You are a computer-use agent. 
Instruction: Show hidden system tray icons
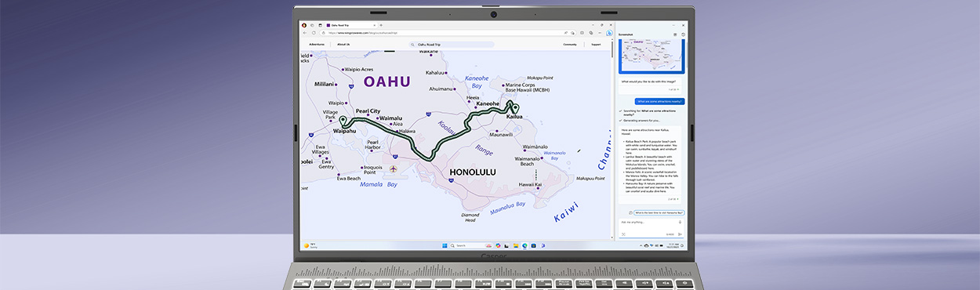pyautogui.click(x=641, y=245)
